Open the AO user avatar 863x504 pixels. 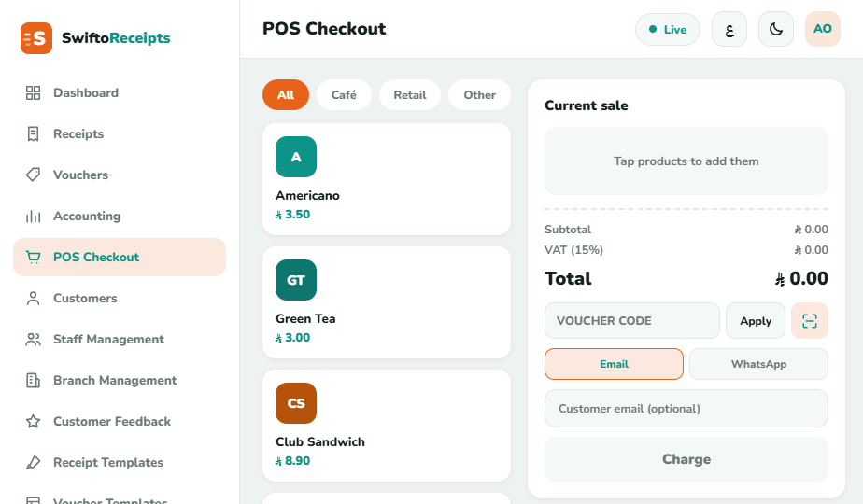tap(823, 29)
